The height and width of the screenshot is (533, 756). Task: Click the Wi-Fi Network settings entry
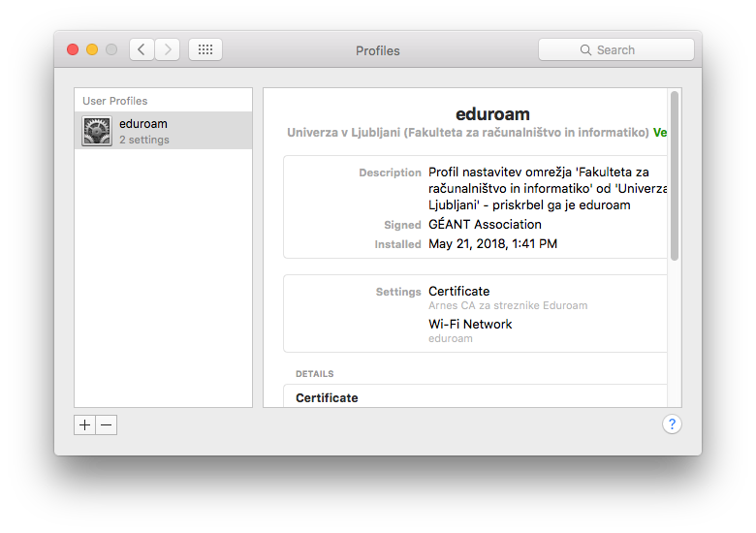(x=470, y=324)
